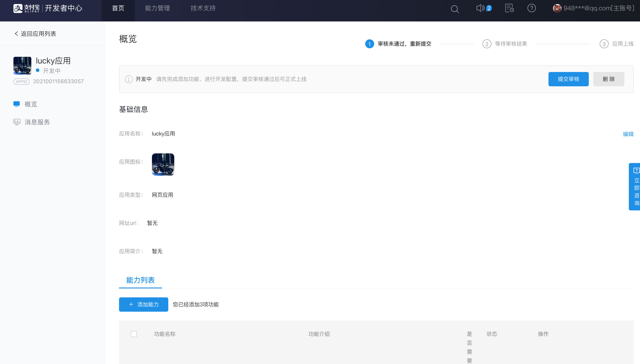640x364 pixels.
Task: Go back using 返回应用列表
Action: point(35,34)
